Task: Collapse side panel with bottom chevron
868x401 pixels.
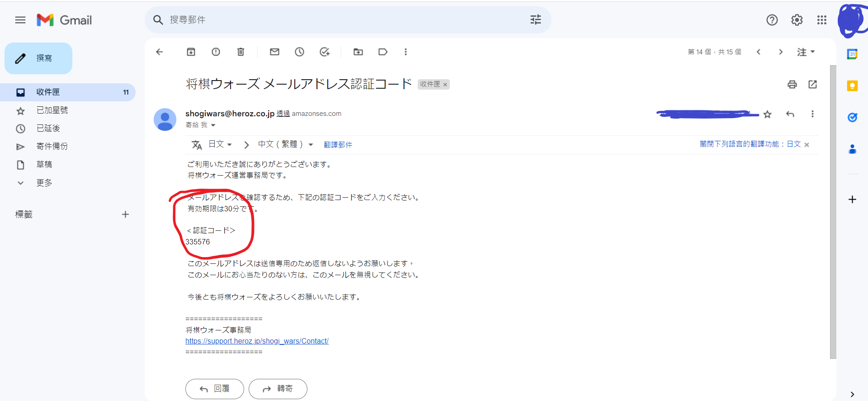Action: pos(852,394)
